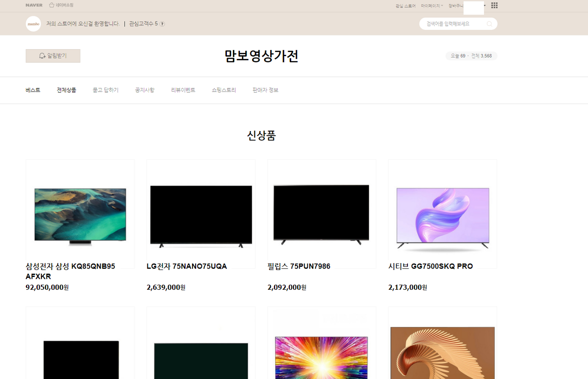Select the 전체상품 tab
Screen dimensions: 588x379
coord(67,90)
